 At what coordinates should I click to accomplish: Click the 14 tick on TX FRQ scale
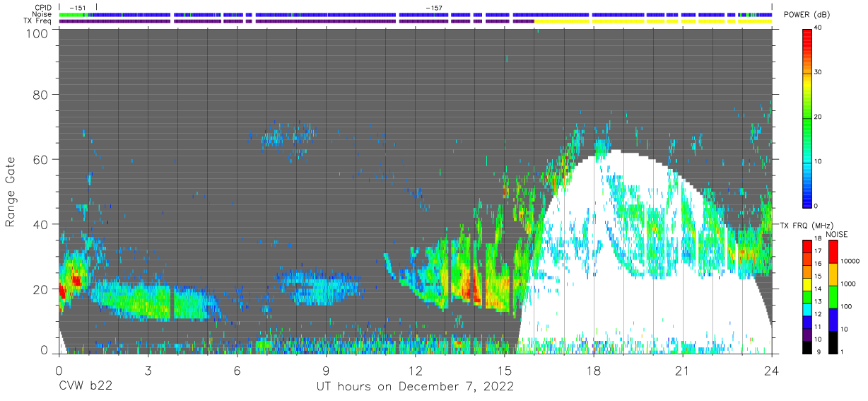(x=819, y=289)
